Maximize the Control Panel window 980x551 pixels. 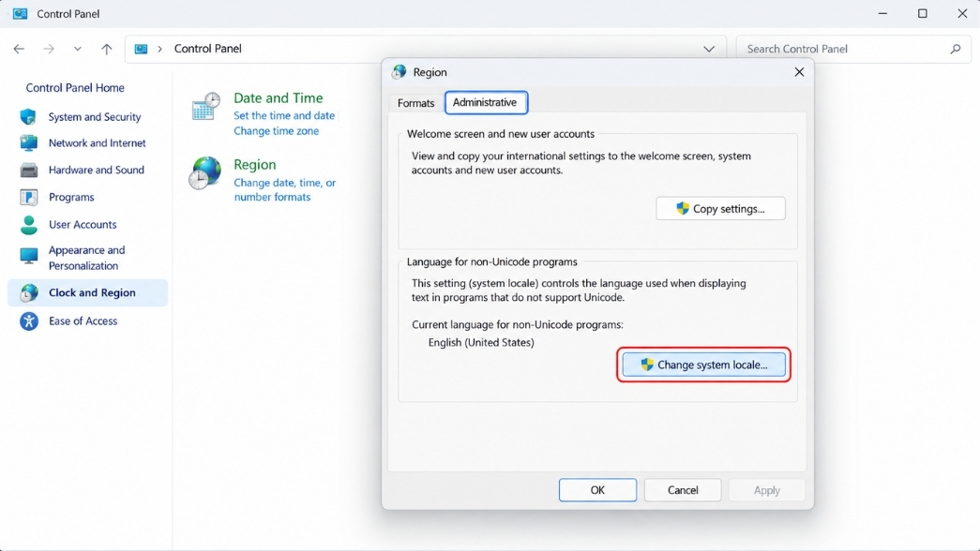point(923,14)
